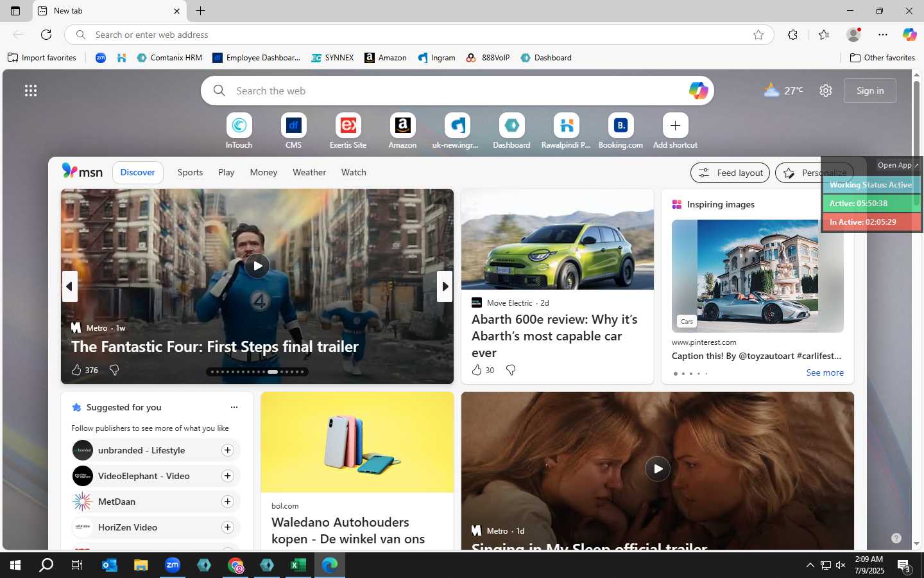Open Suggested for you more options
The width and height of the screenshot is (924, 578).
point(234,407)
